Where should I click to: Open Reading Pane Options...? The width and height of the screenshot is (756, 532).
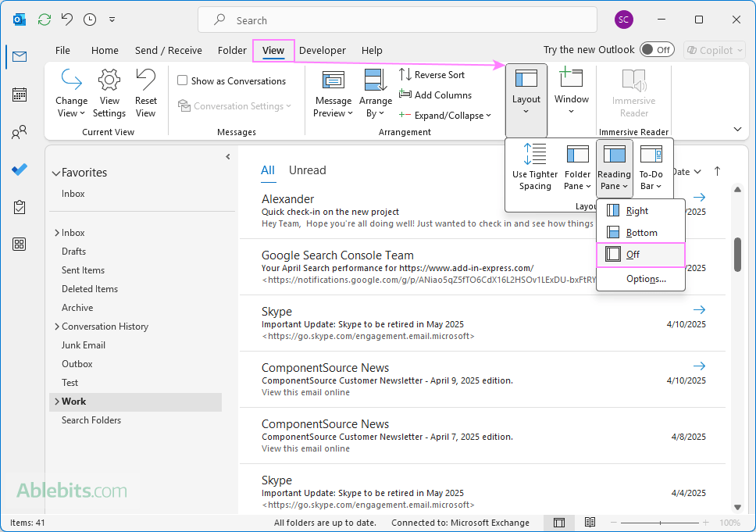point(640,279)
